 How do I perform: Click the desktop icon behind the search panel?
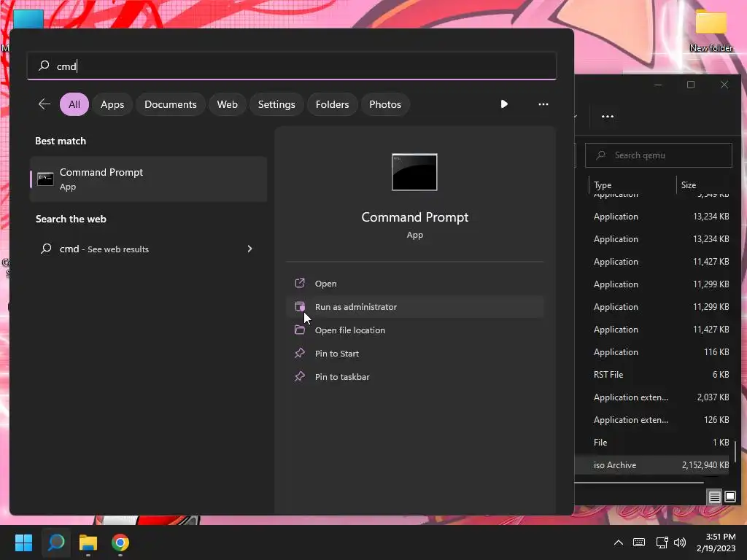[x=28, y=19]
